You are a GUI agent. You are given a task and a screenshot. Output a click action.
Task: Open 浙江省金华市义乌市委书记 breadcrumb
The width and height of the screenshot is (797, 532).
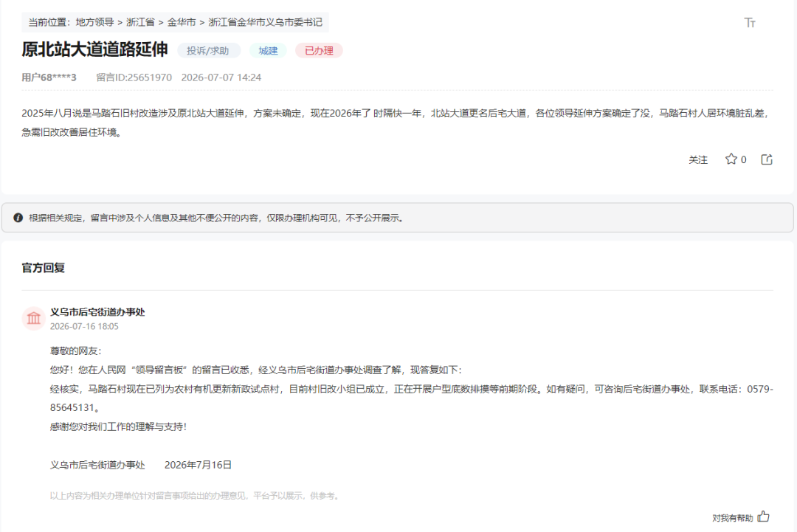coord(266,22)
